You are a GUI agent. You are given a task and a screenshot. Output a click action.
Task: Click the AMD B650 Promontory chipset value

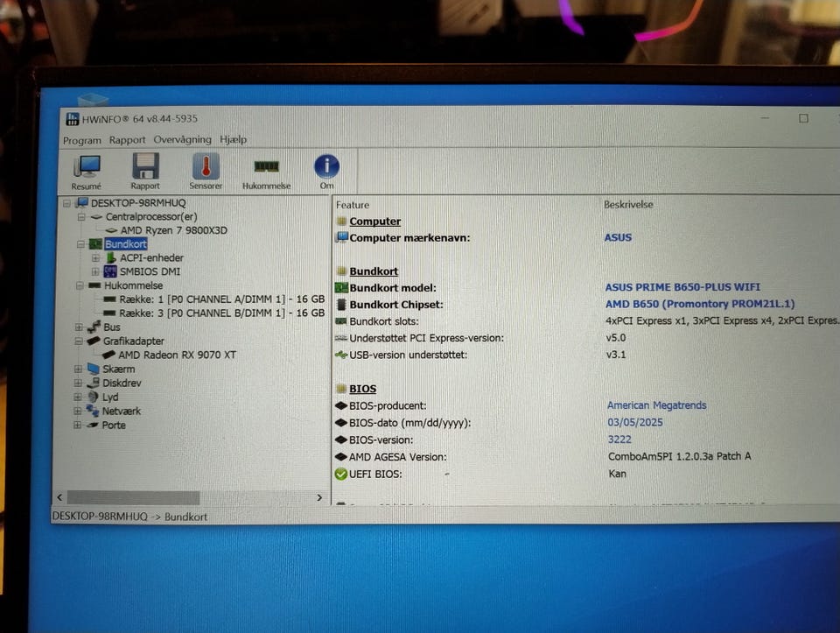pos(700,304)
